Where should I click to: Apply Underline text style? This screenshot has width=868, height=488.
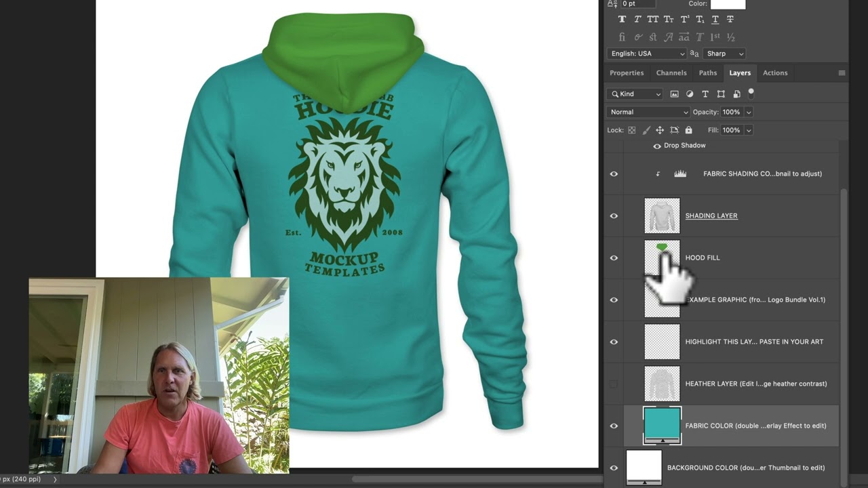pos(715,20)
